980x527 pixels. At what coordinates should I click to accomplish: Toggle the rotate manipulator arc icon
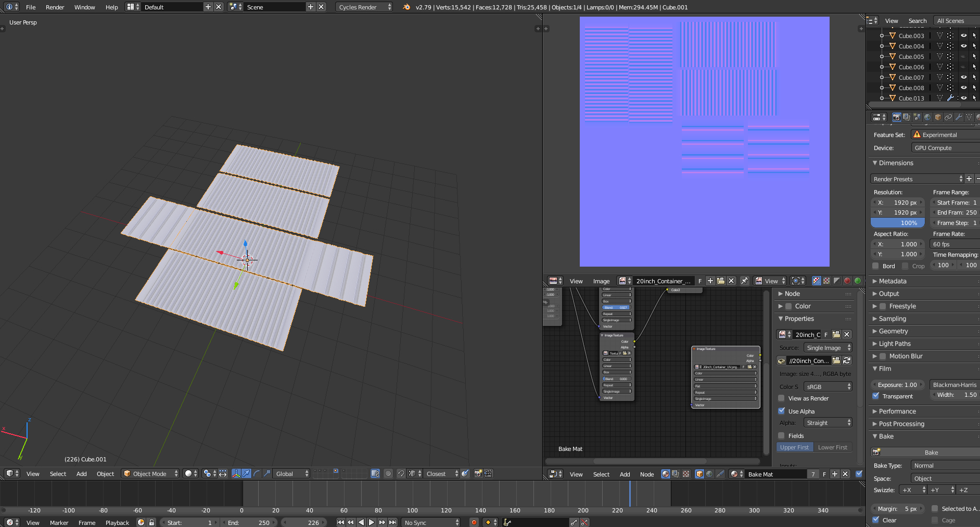pos(256,473)
